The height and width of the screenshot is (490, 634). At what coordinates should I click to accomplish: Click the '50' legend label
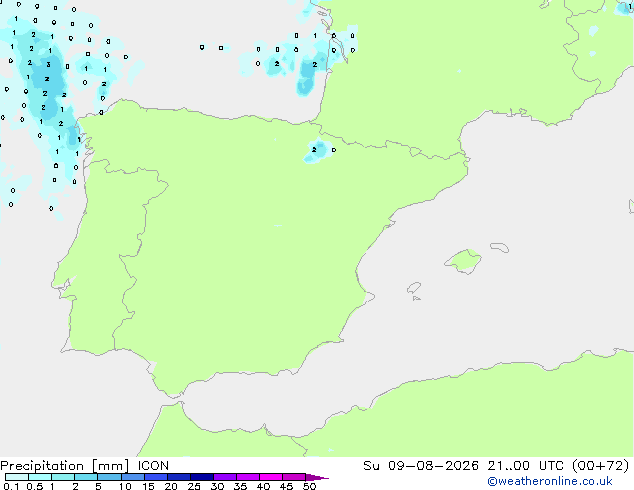(x=309, y=486)
